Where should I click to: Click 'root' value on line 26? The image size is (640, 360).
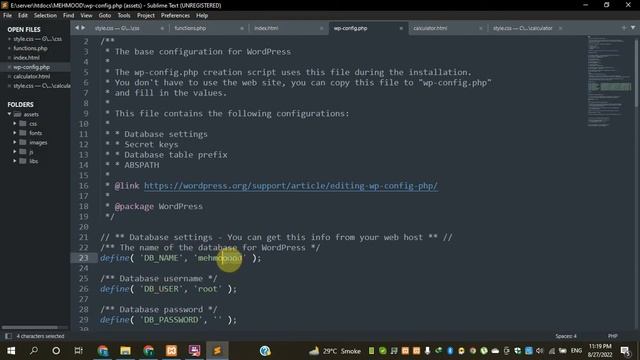coord(208,289)
